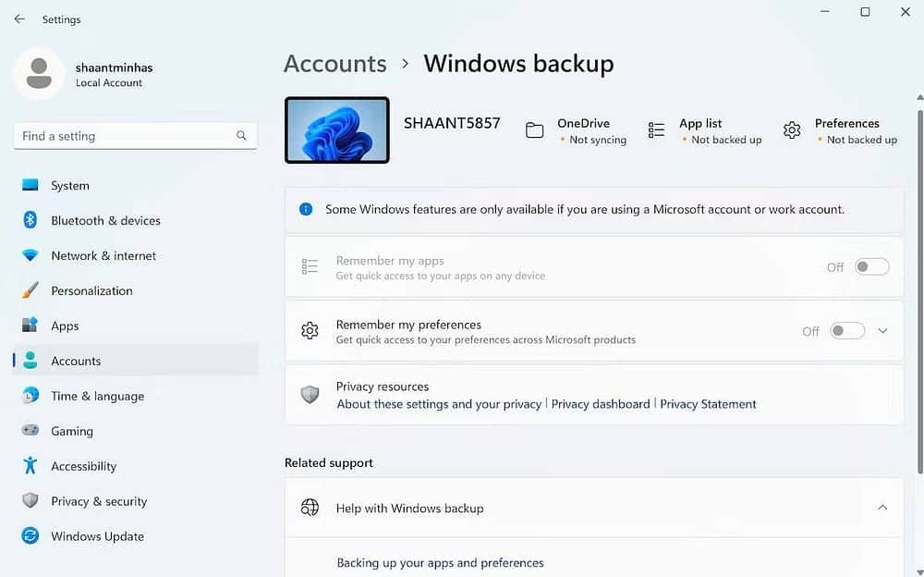Open the Gaming settings icon
This screenshot has height=577, width=924.
(x=28, y=431)
